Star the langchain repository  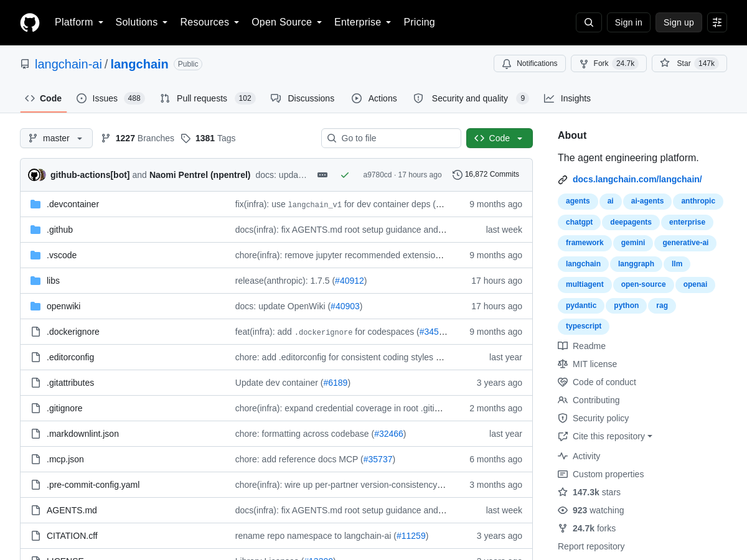(689, 63)
